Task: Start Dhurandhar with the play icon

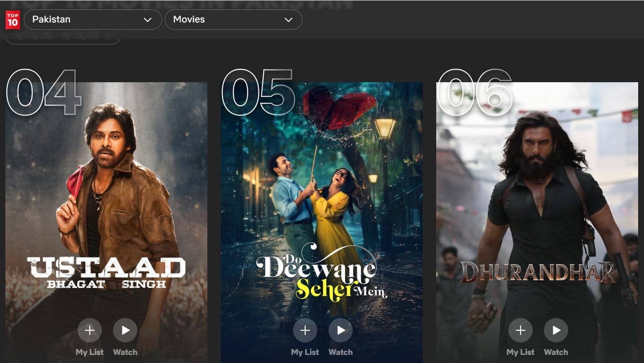Action: pyautogui.click(x=556, y=331)
